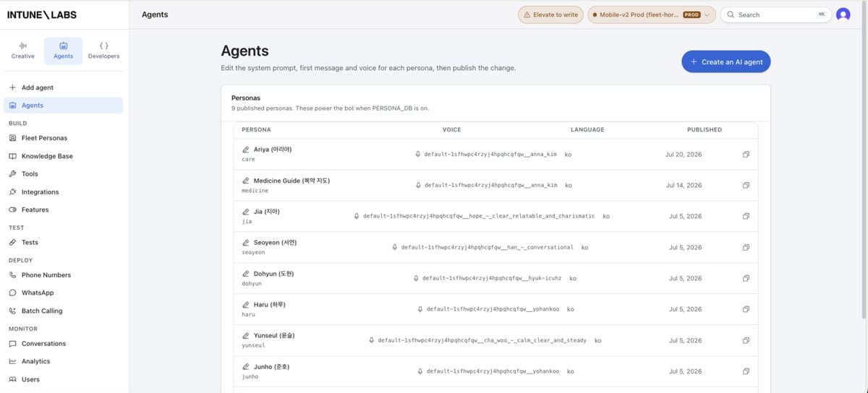Focus the Search field

pos(775,14)
